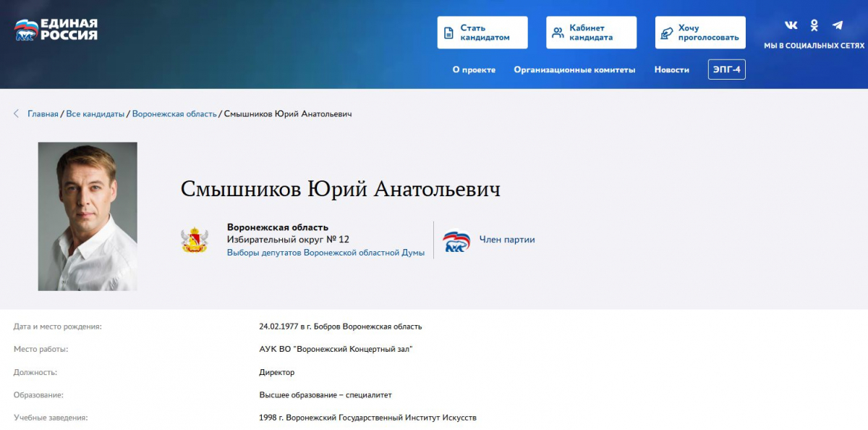The height and width of the screenshot is (430, 868).
Task: Open the Telegram social icon
Action: click(838, 25)
